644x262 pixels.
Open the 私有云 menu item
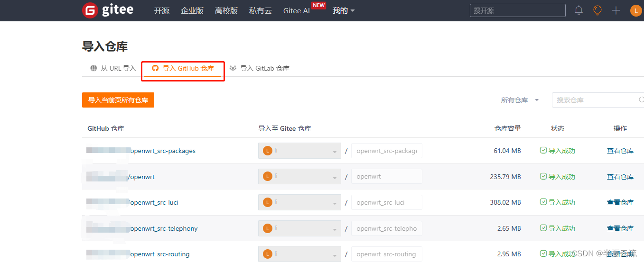(261, 10)
